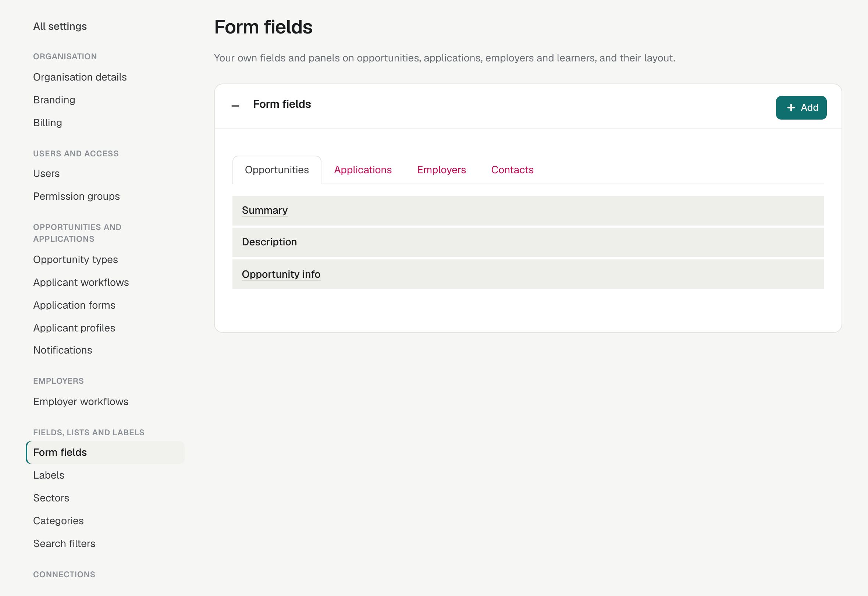Image resolution: width=868 pixels, height=596 pixels.
Task: Go back to All settings
Action: click(60, 26)
